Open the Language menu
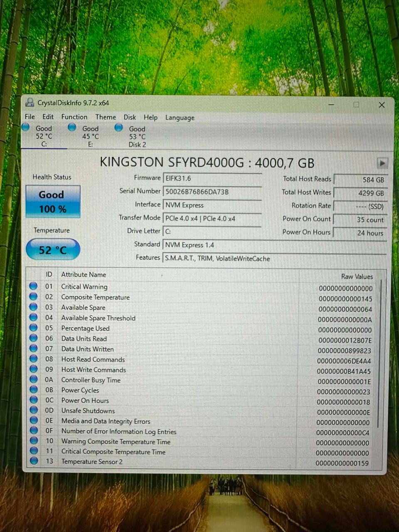The image size is (399, 532). point(180,118)
